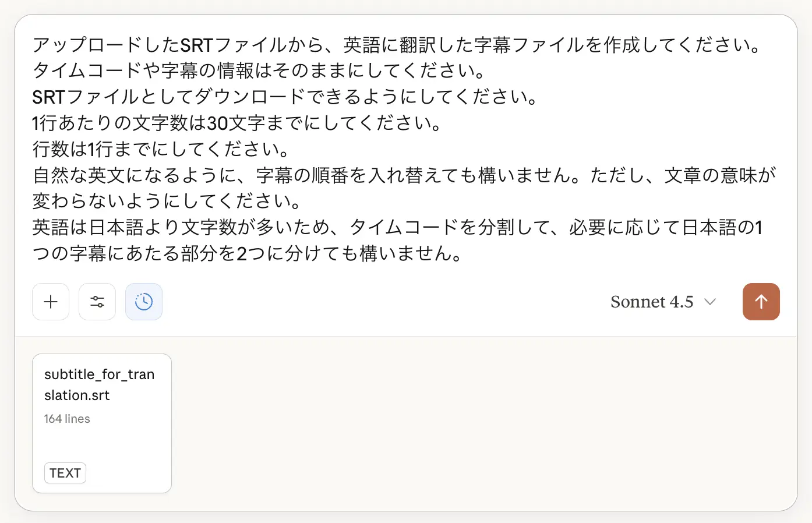Click the line starting 変わらないように
Viewport: 812px width, 523px height.
(x=167, y=201)
